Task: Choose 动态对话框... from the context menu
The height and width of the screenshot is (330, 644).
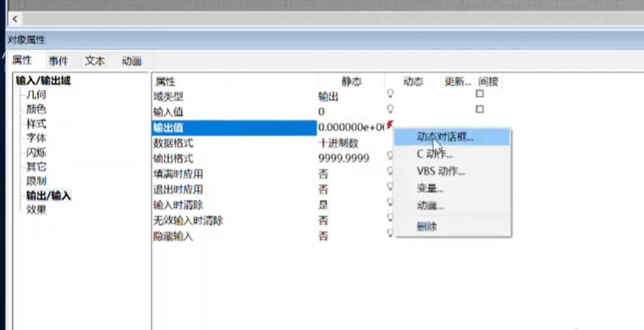Action: tap(445, 138)
